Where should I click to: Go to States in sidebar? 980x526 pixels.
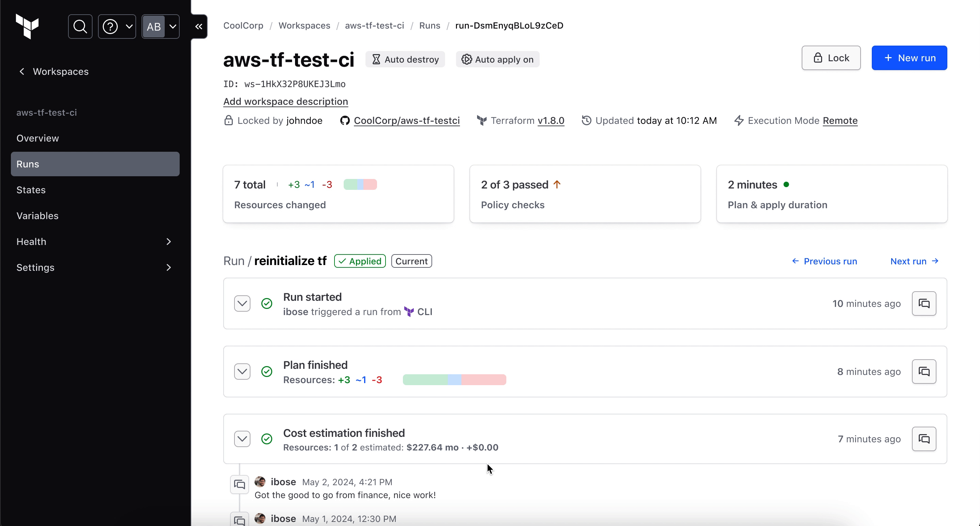pos(31,190)
